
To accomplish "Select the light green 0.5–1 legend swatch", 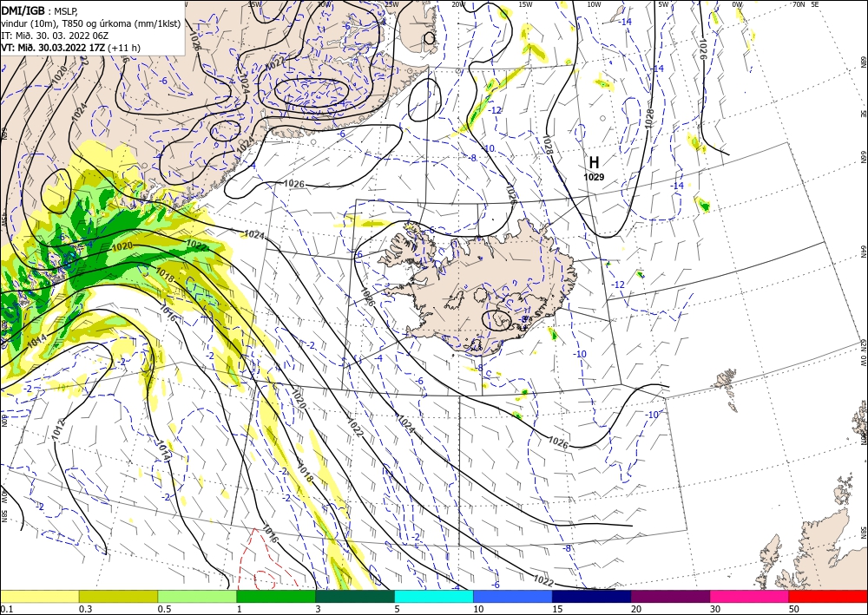I will (197, 596).
